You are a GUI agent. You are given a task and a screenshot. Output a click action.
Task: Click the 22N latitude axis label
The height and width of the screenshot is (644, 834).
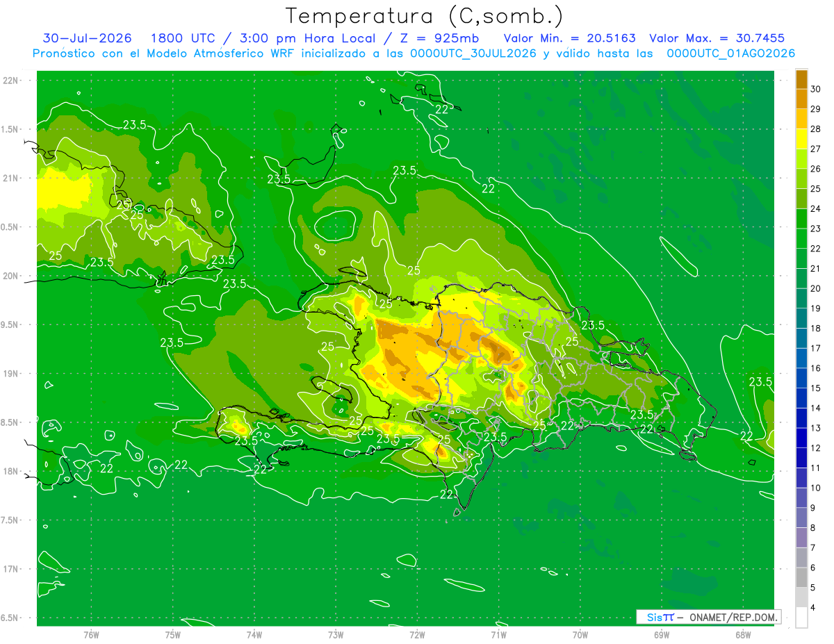10,81
